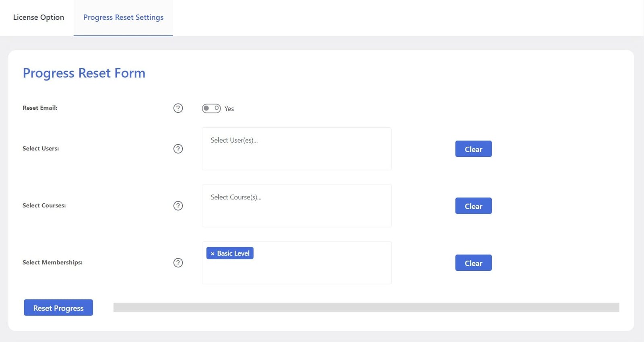644x342 pixels.
Task: Click the Yes text beside toggle
Action: tap(229, 109)
